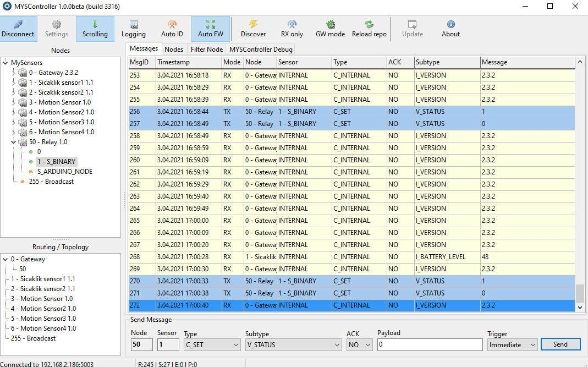Collapse the MySensors root tree node
588x367 pixels.
[x=6, y=63]
